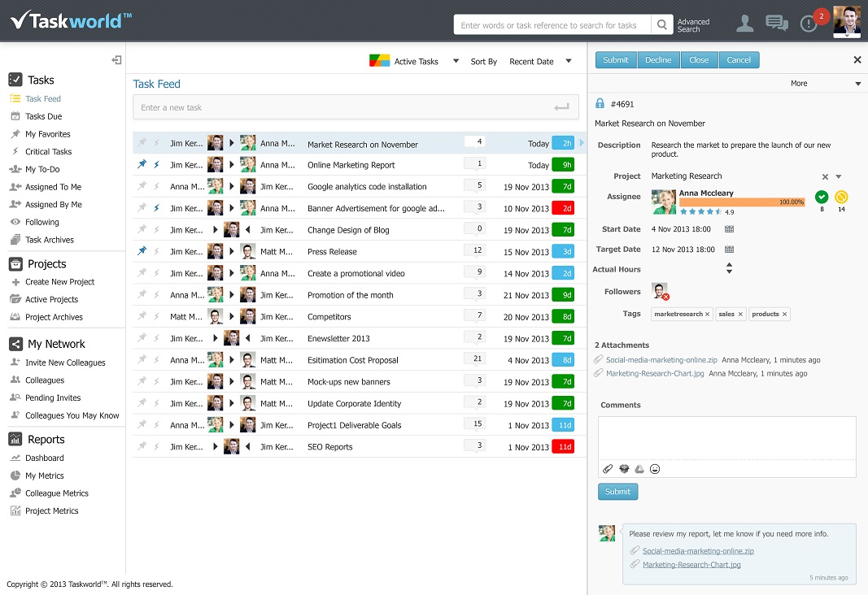Image resolution: width=868 pixels, height=595 pixels.
Task: Open the contacts person icon in header
Action: [x=744, y=24]
